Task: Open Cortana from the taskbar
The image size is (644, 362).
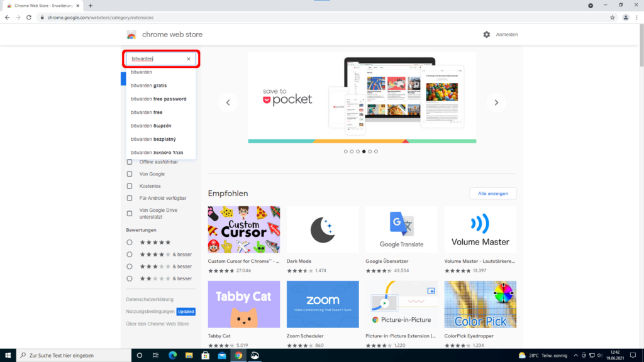Action: [139, 356]
